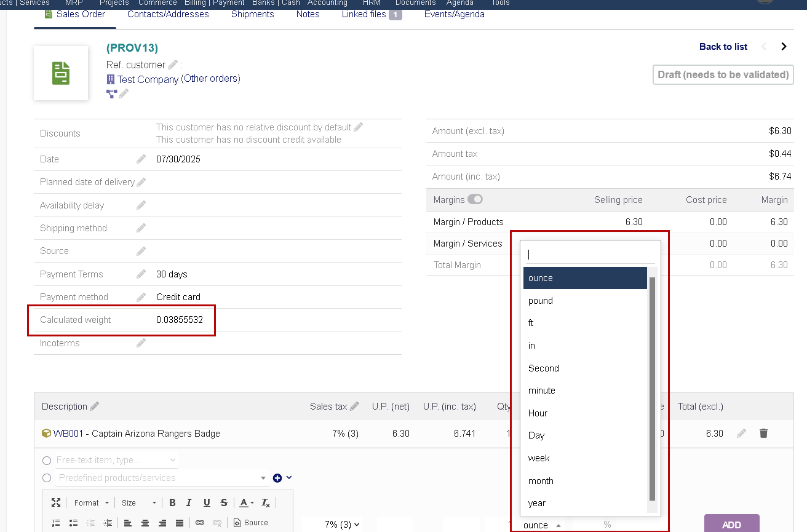Click plus icon to create new product
Image resolution: width=807 pixels, height=532 pixels.
coord(277,478)
